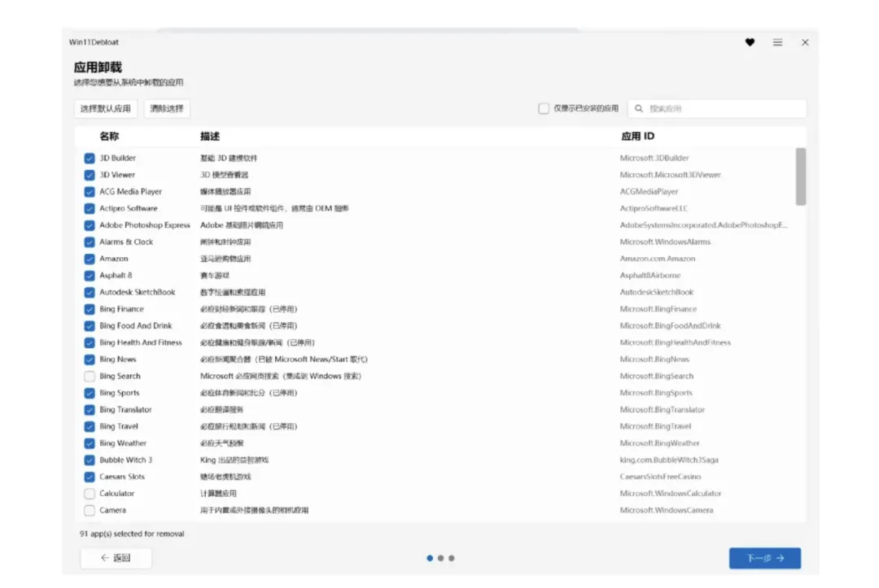The height and width of the screenshot is (588, 879).
Task: Click the heart icon in title bar
Action: [750, 42]
